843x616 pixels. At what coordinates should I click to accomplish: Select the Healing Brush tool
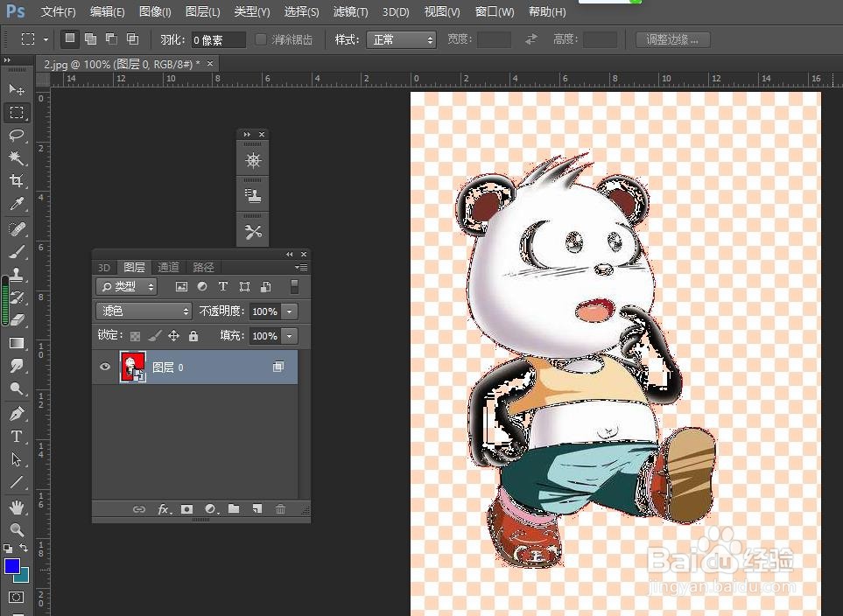tap(17, 229)
